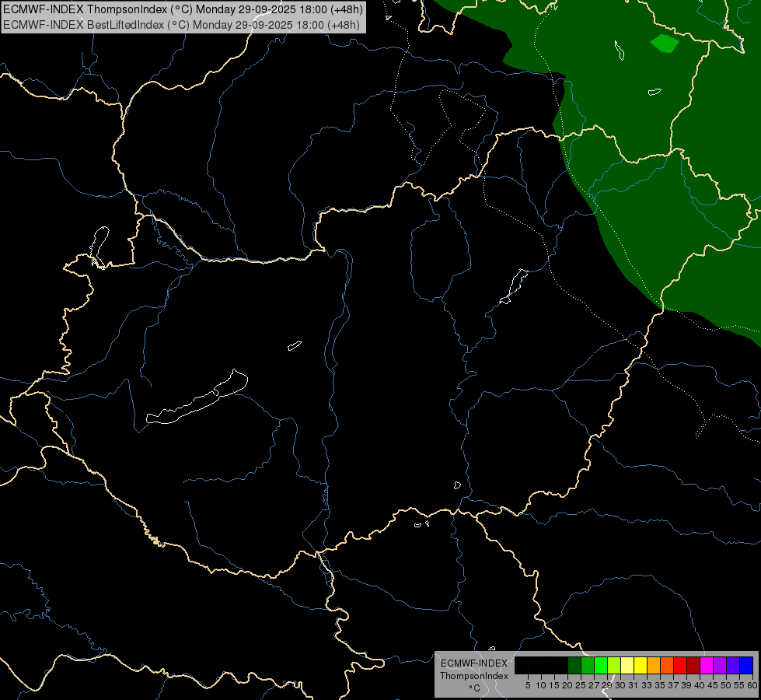
Task: Pick the bright green 27–29 legend swatch
Action: 601,666
